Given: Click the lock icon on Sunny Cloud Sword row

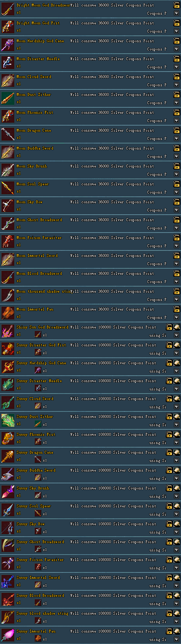Looking at the screenshot, I should (x=169, y=399).
